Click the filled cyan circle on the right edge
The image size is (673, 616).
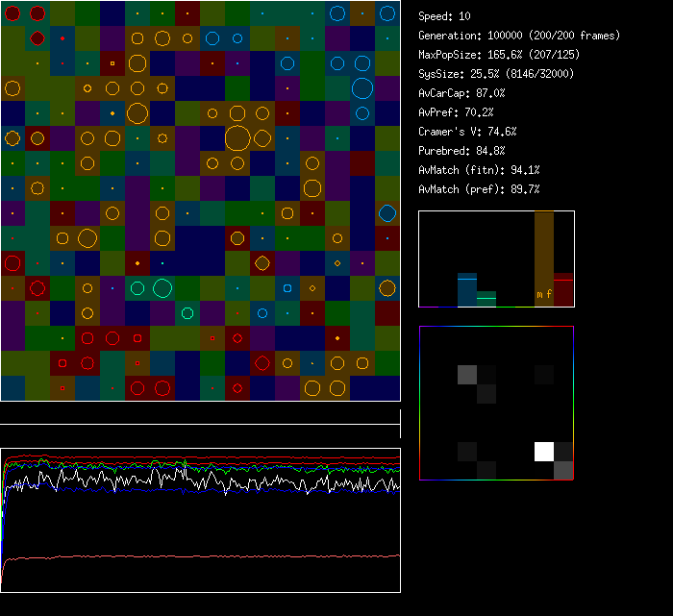[387, 212]
